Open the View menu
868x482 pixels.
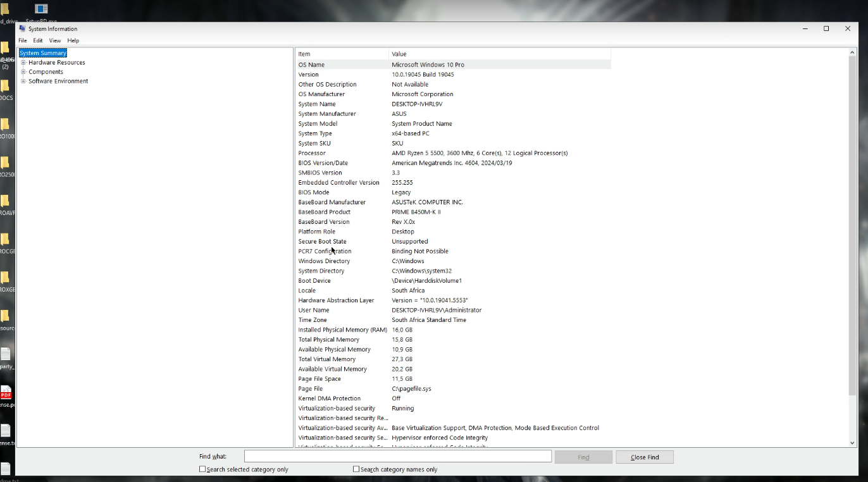pos(55,40)
